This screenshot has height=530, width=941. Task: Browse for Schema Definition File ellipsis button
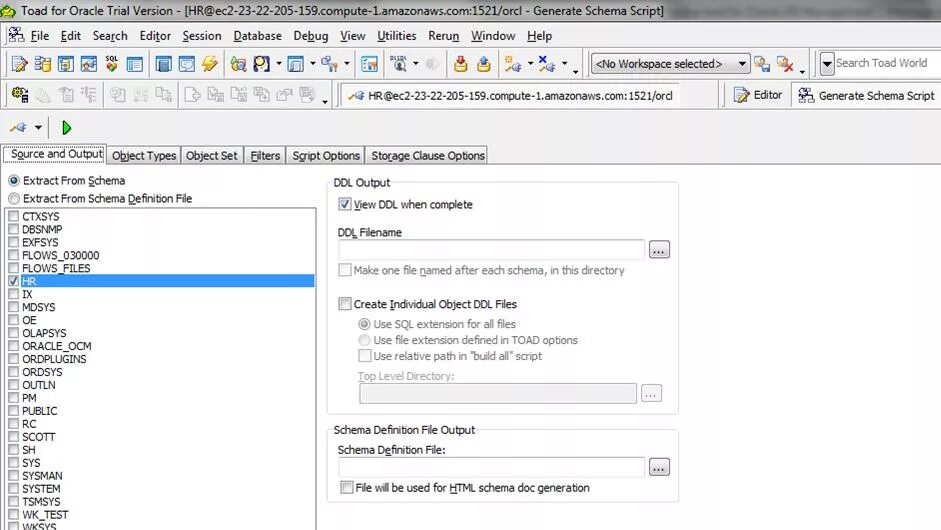point(659,468)
